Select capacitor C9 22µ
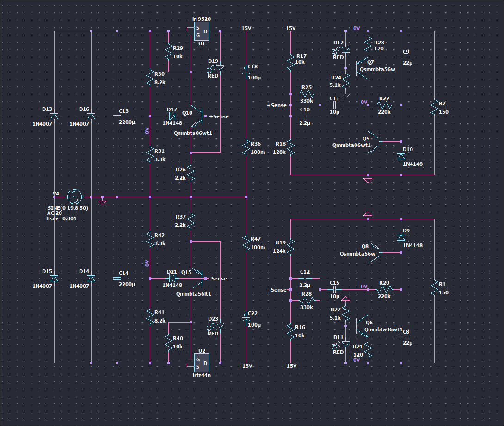 pos(401,57)
